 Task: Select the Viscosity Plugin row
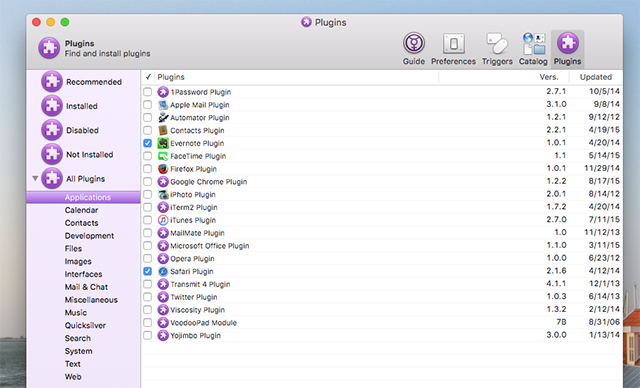pyautogui.click(x=382, y=310)
